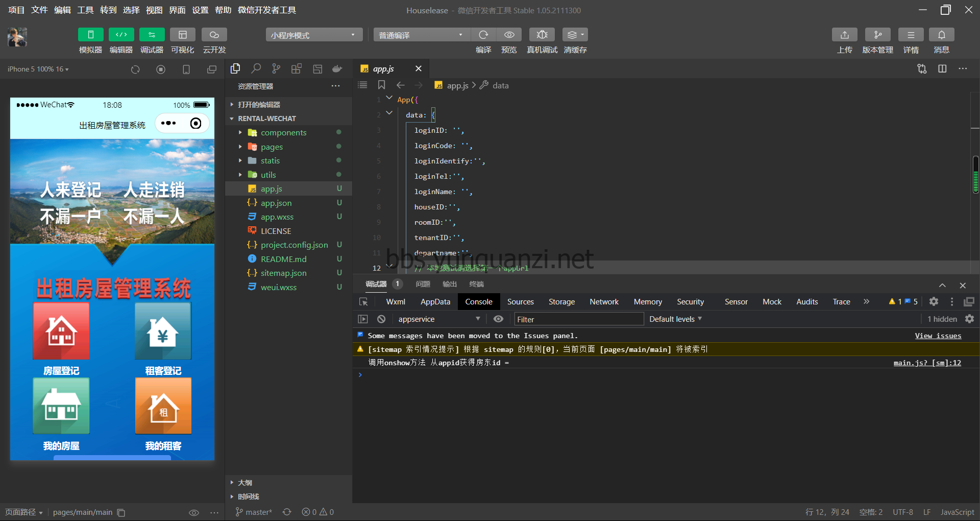The image size is (980, 521).
Task: Open version management (版本管理) icon
Action: tap(877, 35)
